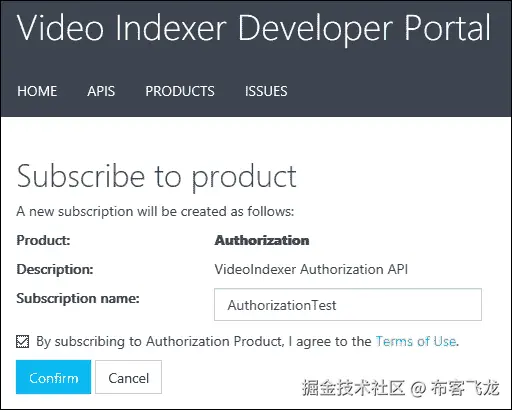
Task: Open the PRODUCTS menu item
Action: coord(180,91)
